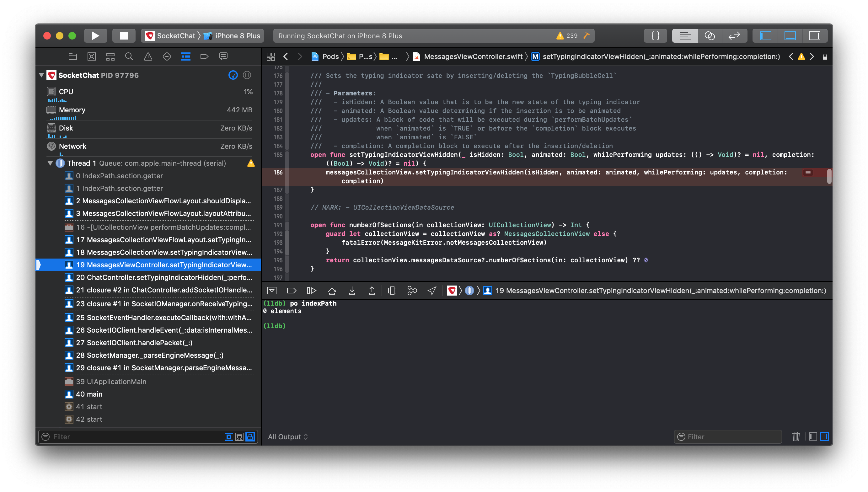868x492 pixels.
Task: Open the Thread 1 warning icon
Action: [251, 163]
